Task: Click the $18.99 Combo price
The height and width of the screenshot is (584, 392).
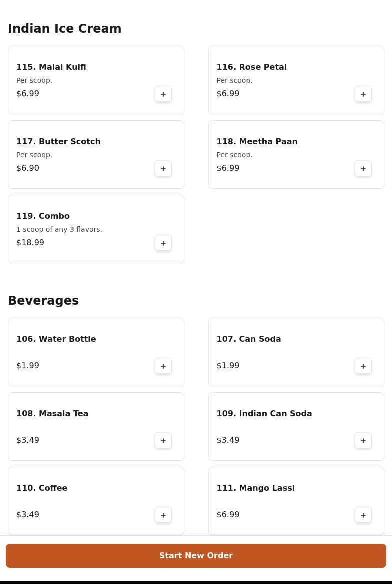Action: pos(30,242)
